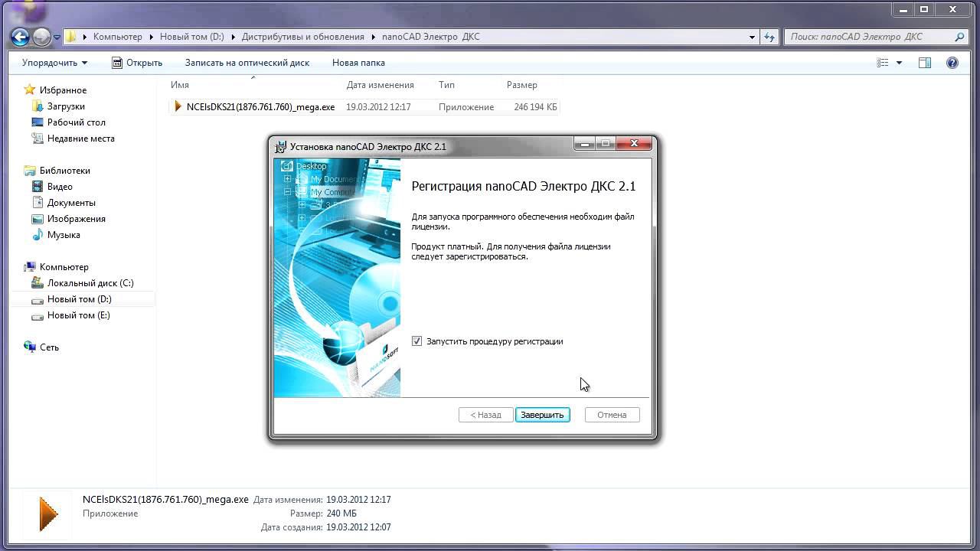This screenshot has height=551, width=980.
Task: Click Дата создания value in details pane
Action: 358,527
